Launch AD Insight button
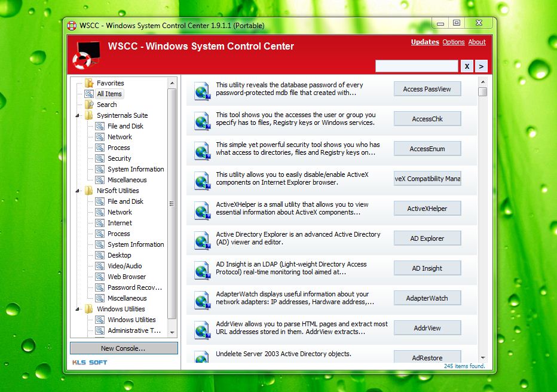This screenshot has height=392, width=557. pos(427,268)
